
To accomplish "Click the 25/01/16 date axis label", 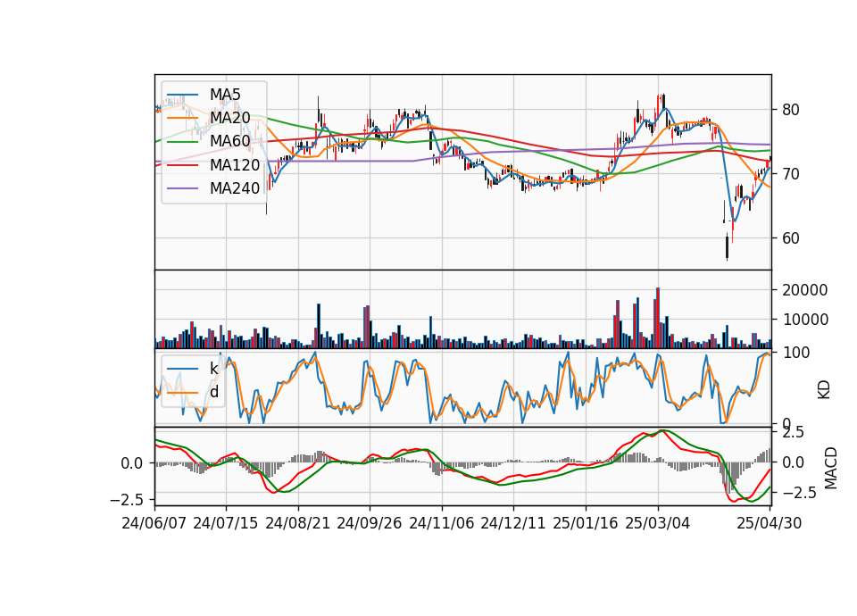I will pyautogui.click(x=586, y=523).
